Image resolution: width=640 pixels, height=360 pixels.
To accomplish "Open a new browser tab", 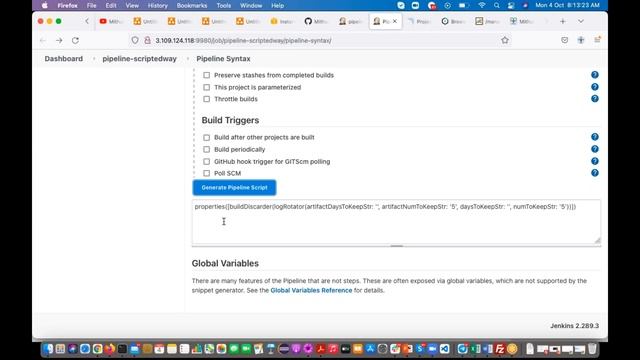I will (x=562, y=21).
